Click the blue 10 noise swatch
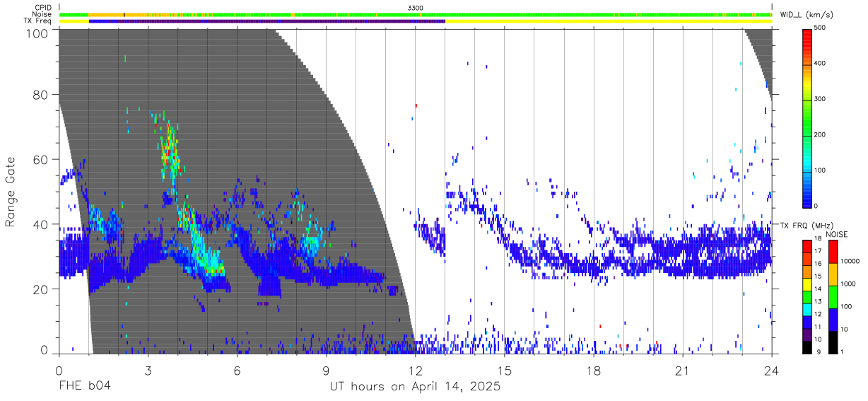 click(x=832, y=319)
